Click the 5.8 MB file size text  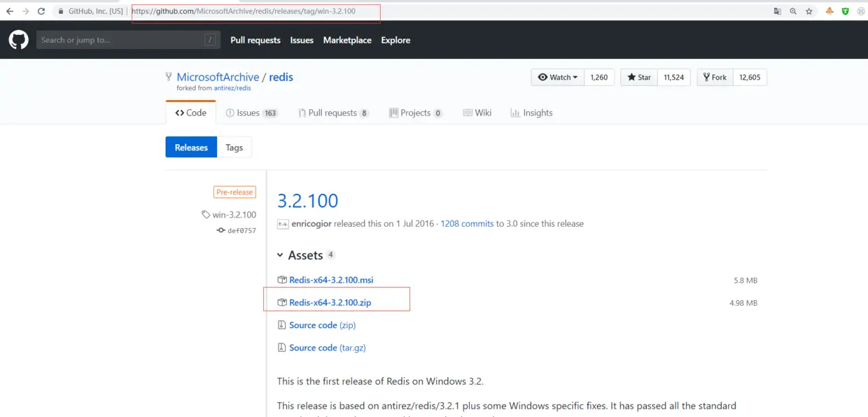745,281
